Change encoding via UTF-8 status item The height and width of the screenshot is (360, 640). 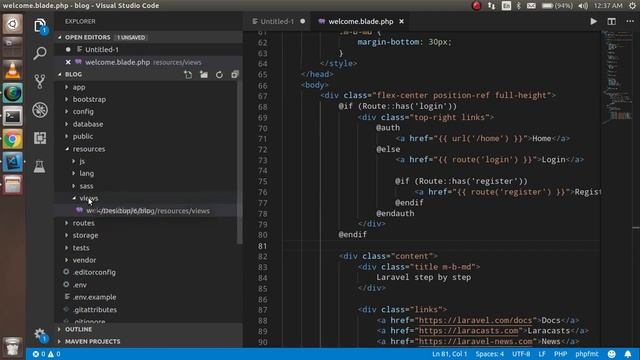click(521, 354)
